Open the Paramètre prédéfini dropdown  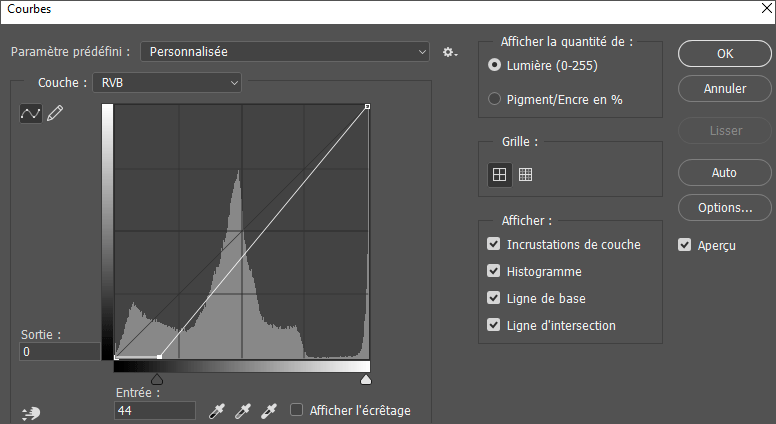pyautogui.click(x=285, y=52)
